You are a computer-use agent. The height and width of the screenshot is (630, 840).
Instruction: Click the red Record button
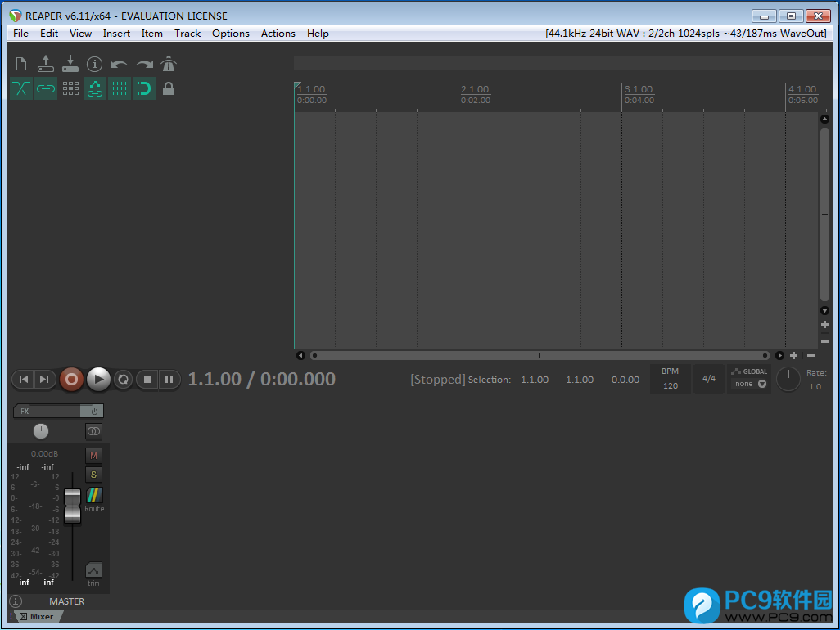[x=71, y=379]
